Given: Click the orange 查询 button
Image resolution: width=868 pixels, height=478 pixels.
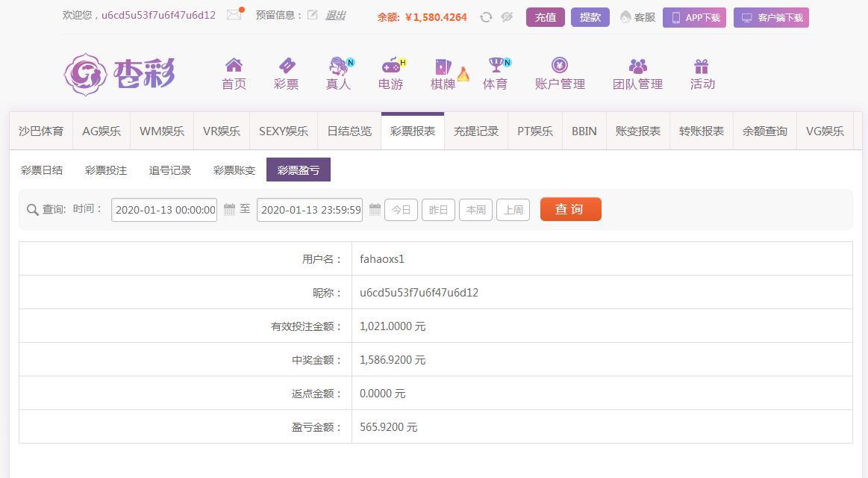Looking at the screenshot, I should (570, 209).
